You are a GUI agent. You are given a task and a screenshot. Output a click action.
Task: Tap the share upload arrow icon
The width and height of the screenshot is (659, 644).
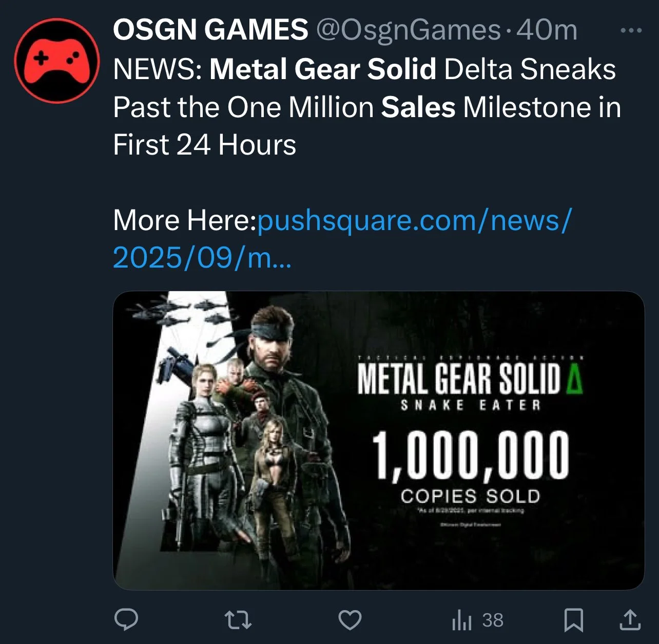tap(630, 620)
